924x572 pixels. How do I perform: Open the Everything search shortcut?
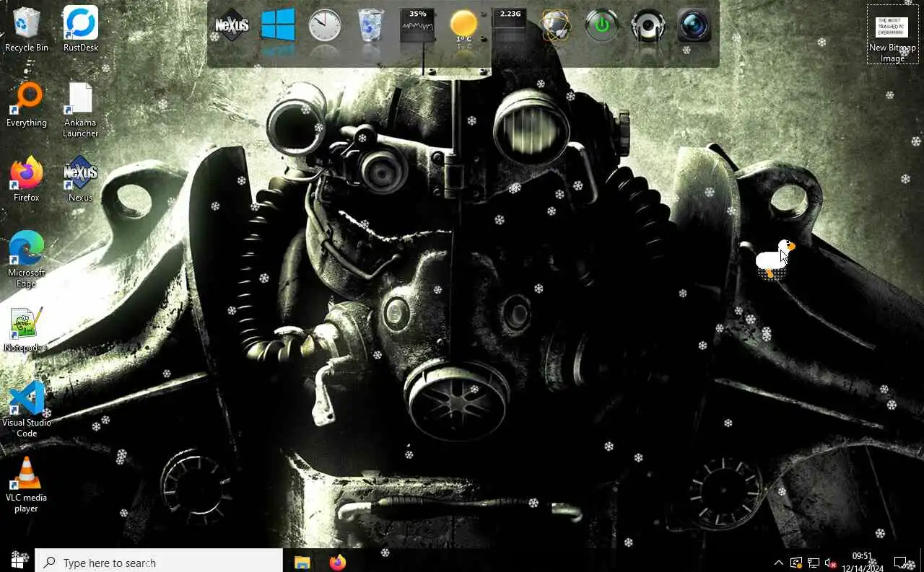[x=27, y=105]
